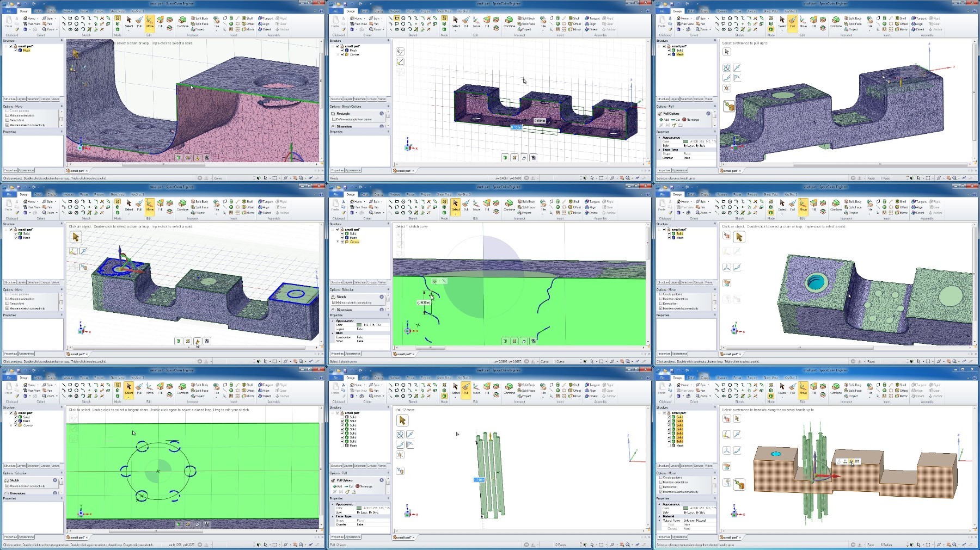Image resolution: width=980 pixels, height=550 pixels.
Task: Select the Tile tool in the checkered-body window
Action: 870,388
